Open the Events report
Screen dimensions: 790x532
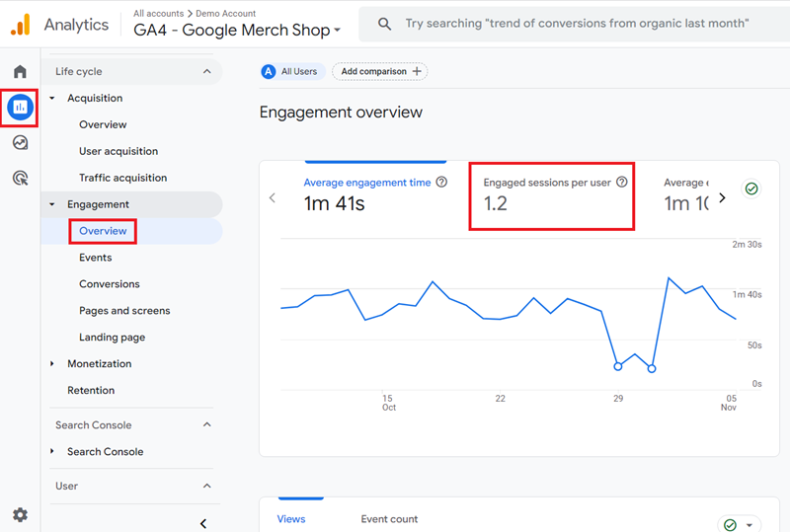(x=95, y=258)
